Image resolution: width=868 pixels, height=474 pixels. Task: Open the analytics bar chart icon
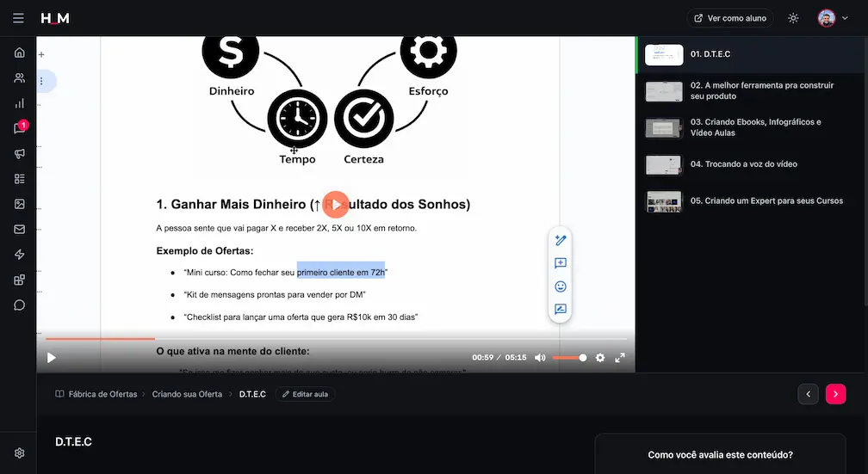19,103
